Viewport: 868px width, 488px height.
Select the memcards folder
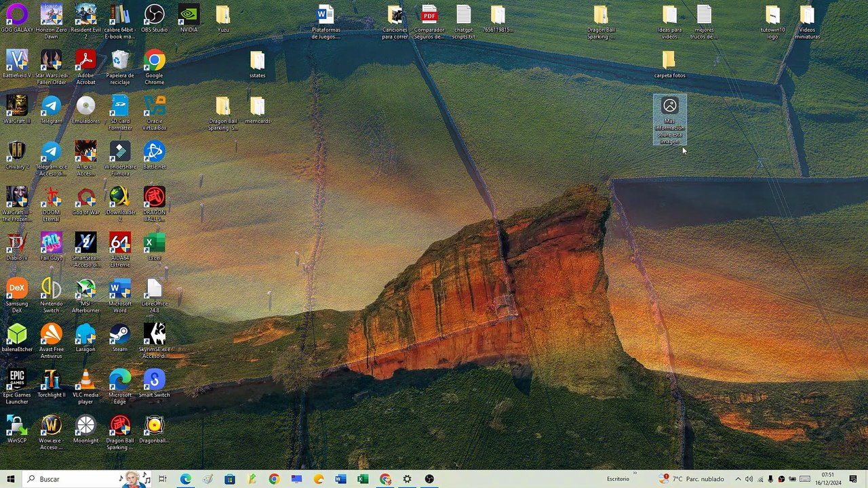pyautogui.click(x=257, y=110)
